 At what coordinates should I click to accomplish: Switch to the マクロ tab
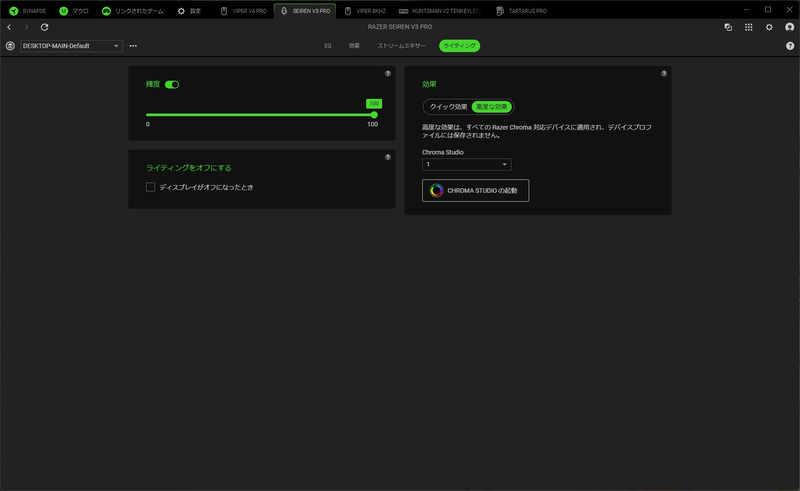point(74,11)
